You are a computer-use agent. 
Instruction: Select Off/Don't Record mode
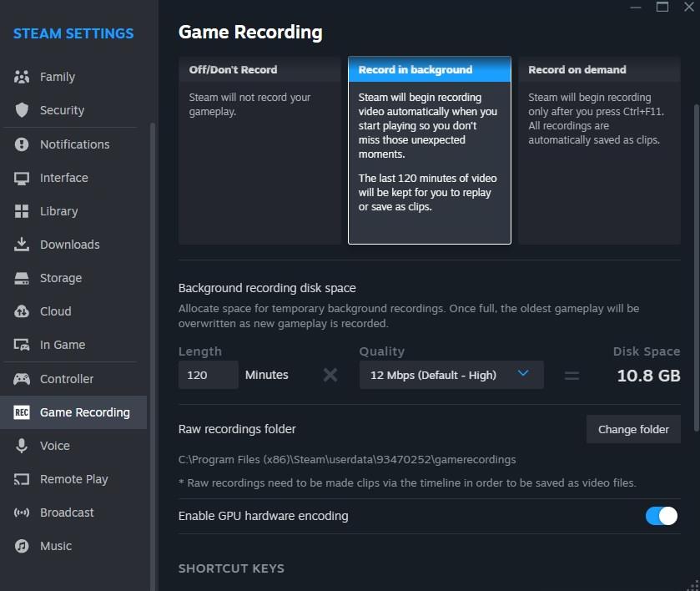(x=259, y=150)
